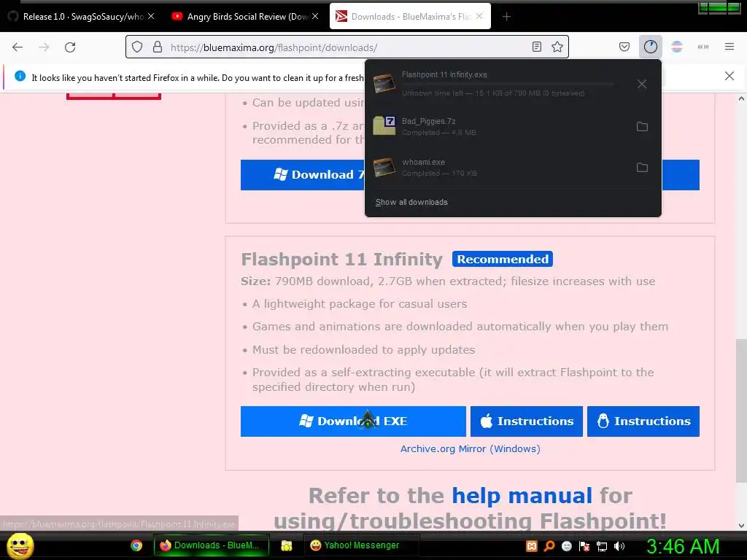Follow the Archive.org Mirror (Windows) link
The width and height of the screenshot is (747, 560).
click(x=471, y=449)
